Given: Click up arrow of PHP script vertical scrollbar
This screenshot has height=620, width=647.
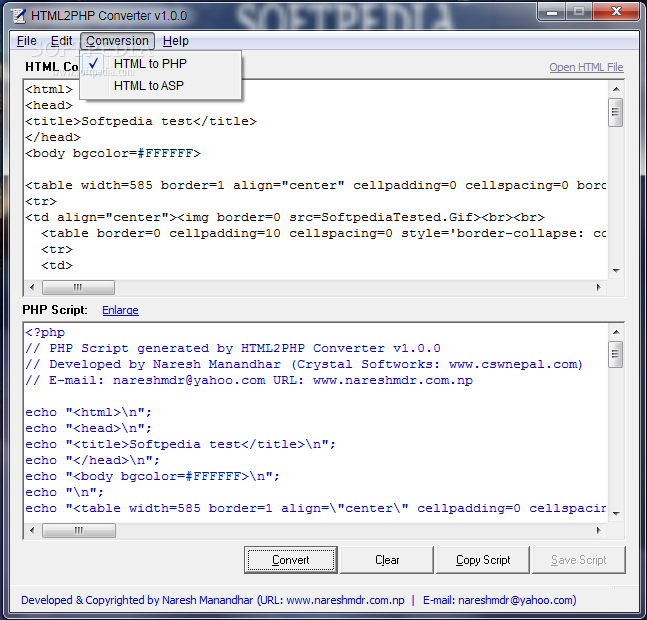Looking at the screenshot, I should pos(616,332).
